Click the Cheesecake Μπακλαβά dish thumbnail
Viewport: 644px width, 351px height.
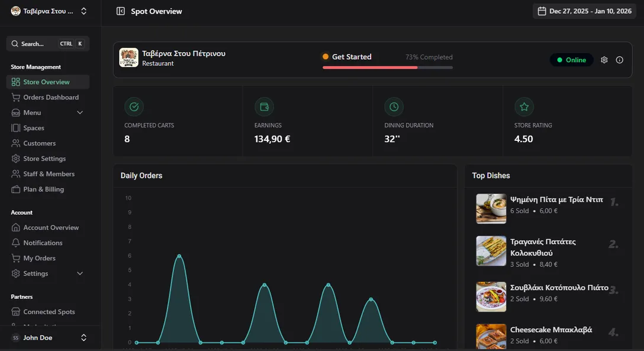[x=491, y=336]
